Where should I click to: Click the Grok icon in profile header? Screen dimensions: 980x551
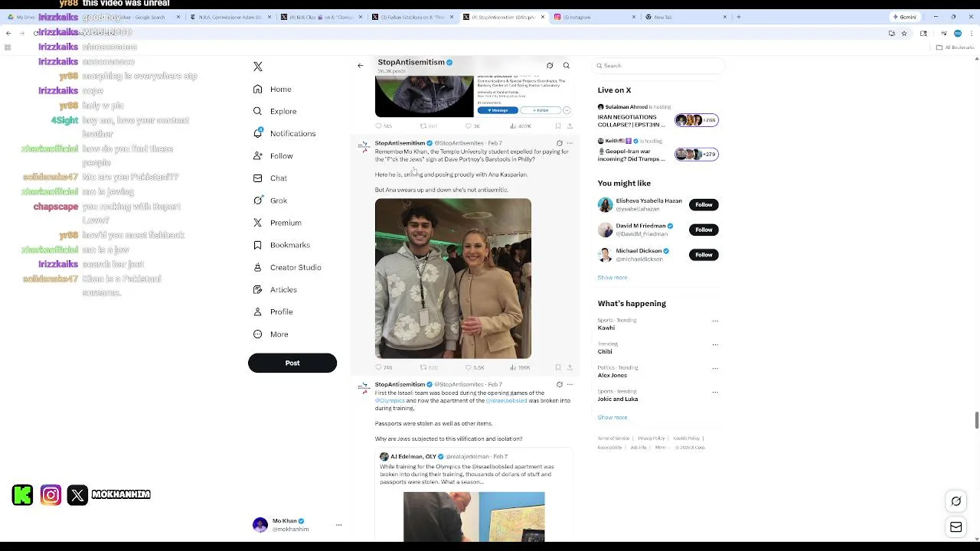coord(550,66)
